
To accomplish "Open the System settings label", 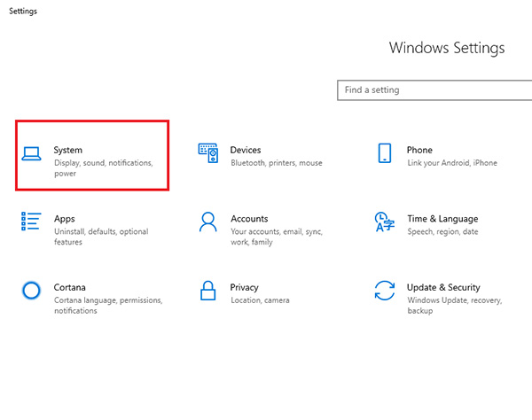I will coord(68,151).
